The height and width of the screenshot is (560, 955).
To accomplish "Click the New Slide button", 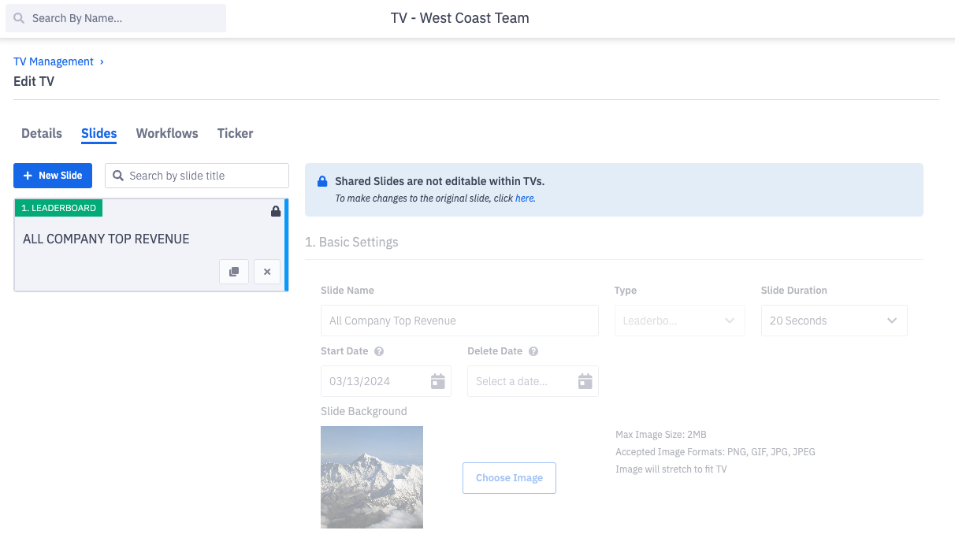I will (x=53, y=176).
